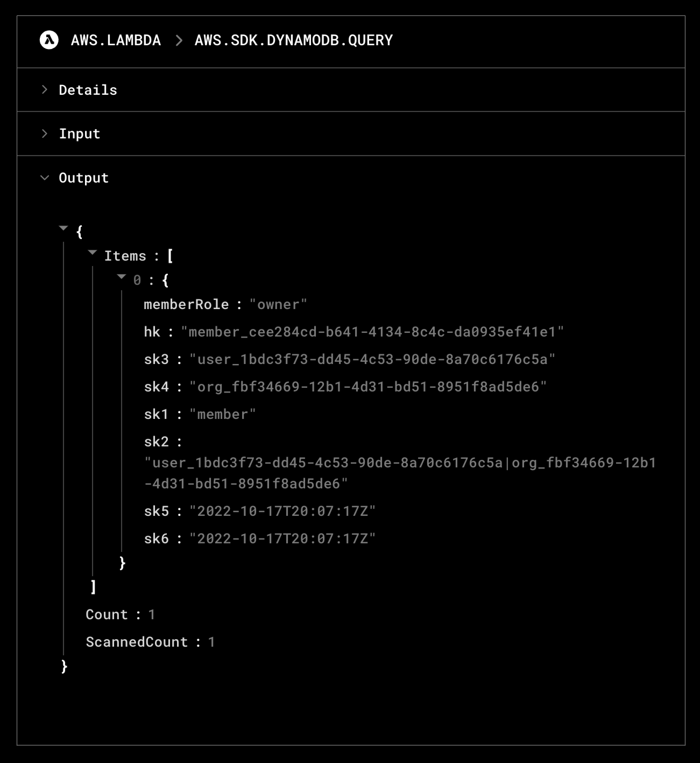Click the sk4 org ID value

368,387
